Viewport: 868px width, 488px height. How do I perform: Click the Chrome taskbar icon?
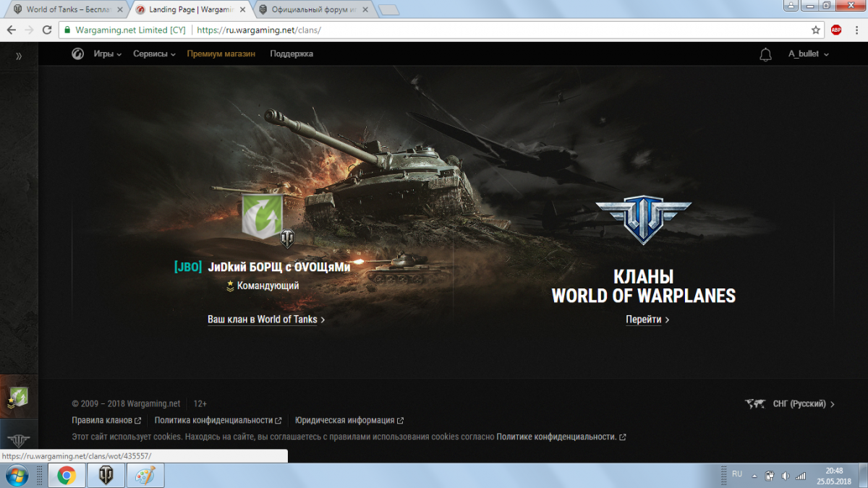click(x=67, y=476)
